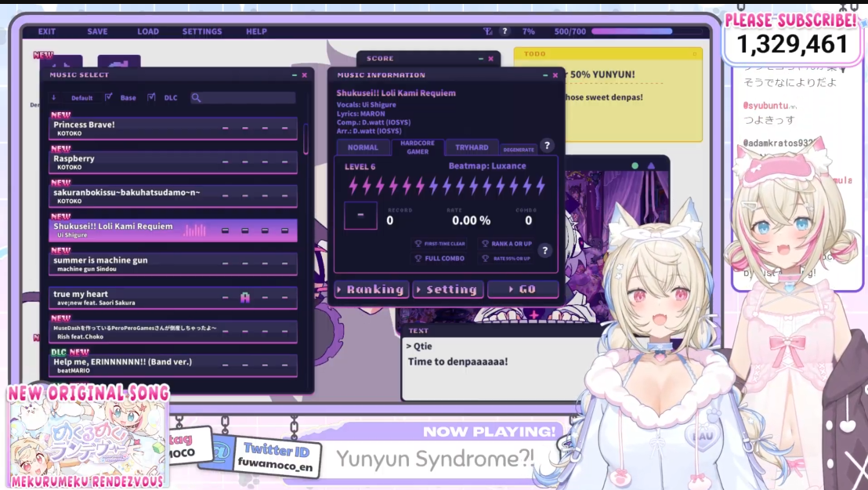Select the Rish feat.Choko song
Image resolution: width=868 pixels, height=490 pixels.
(172, 332)
